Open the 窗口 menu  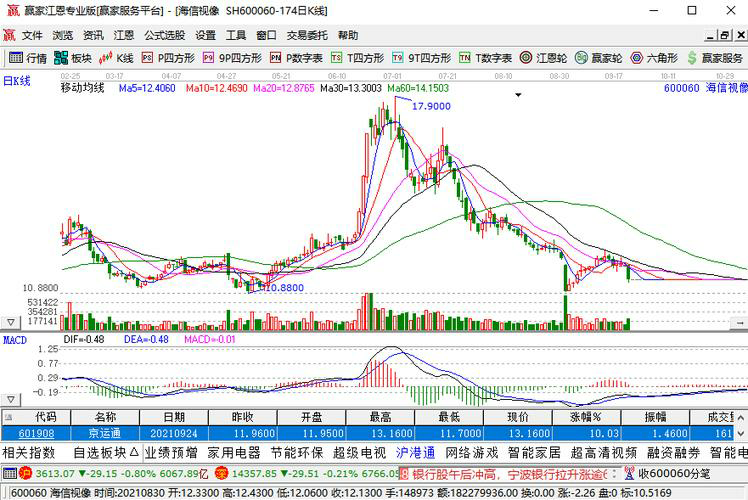point(266,35)
